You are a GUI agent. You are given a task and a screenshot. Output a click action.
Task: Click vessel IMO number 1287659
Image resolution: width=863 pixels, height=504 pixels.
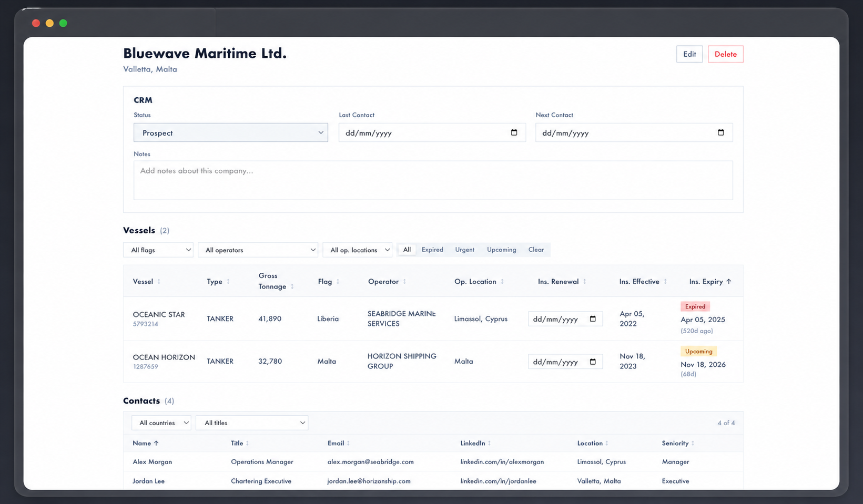coord(146,367)
